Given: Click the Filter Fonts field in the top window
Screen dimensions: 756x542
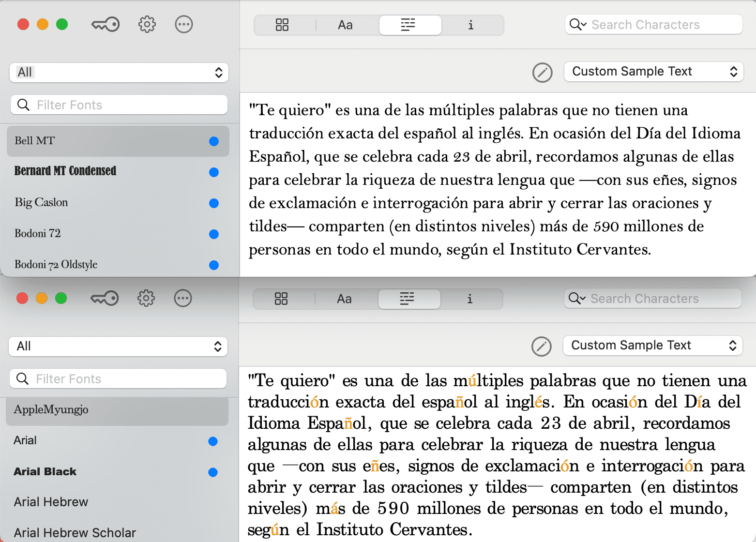Looking at the screenshot, I should (x=119, y=105).
